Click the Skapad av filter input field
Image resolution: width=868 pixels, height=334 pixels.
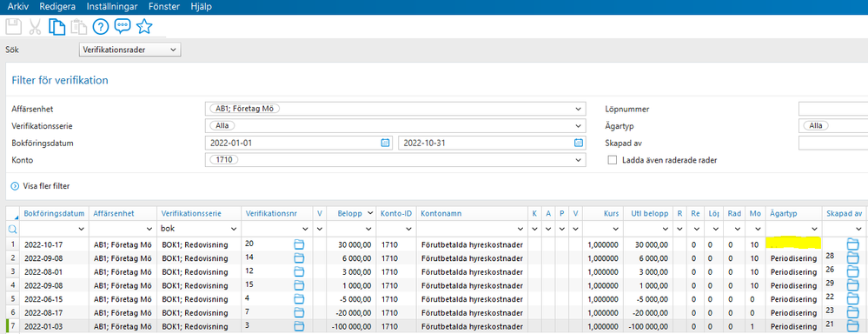tap(833, 143)
